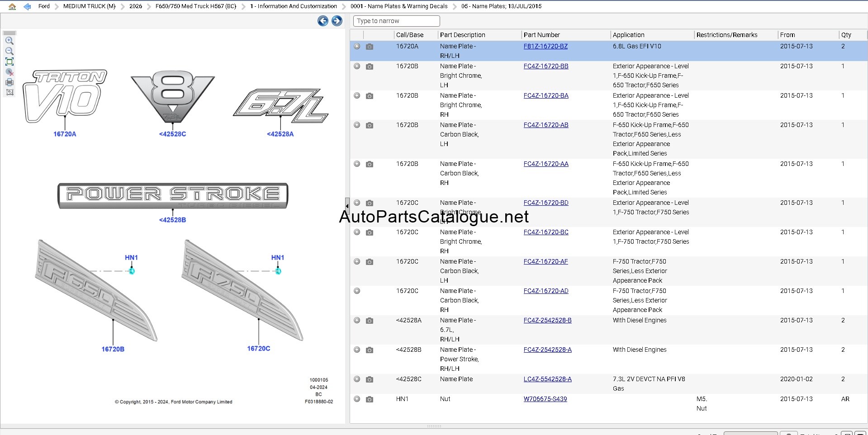Viewport: 868px width, 435px height.
Task: Select callout <42528B under Power Stroke badge
Action: pos(172,220)
